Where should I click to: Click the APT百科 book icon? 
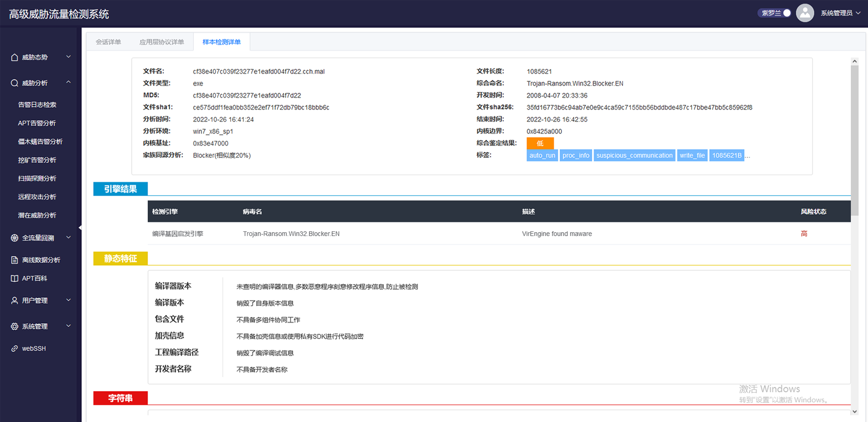[x=14, y=278]
